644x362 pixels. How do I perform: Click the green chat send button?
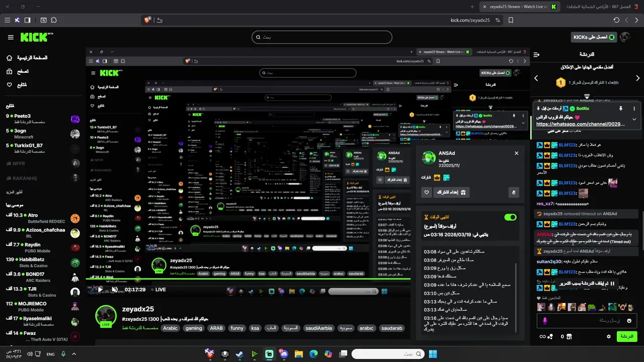tap(627, 336)
